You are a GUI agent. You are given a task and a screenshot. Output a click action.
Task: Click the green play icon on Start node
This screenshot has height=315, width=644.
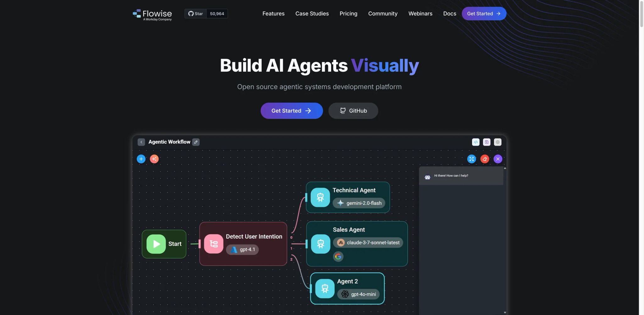pyautogui.click(x=156, y=244)
